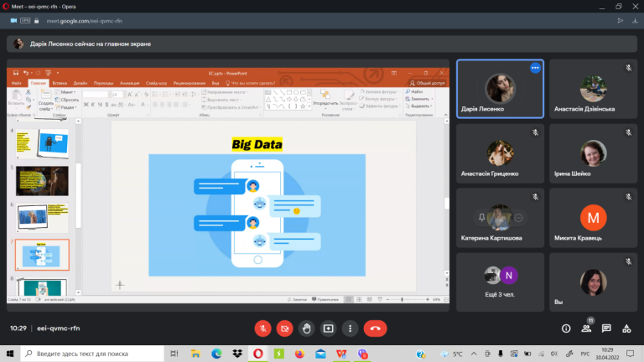Click the 'Вставка' tab in shared PowerPoint
This screenshot has width=644, height=362.
[60, 83]
